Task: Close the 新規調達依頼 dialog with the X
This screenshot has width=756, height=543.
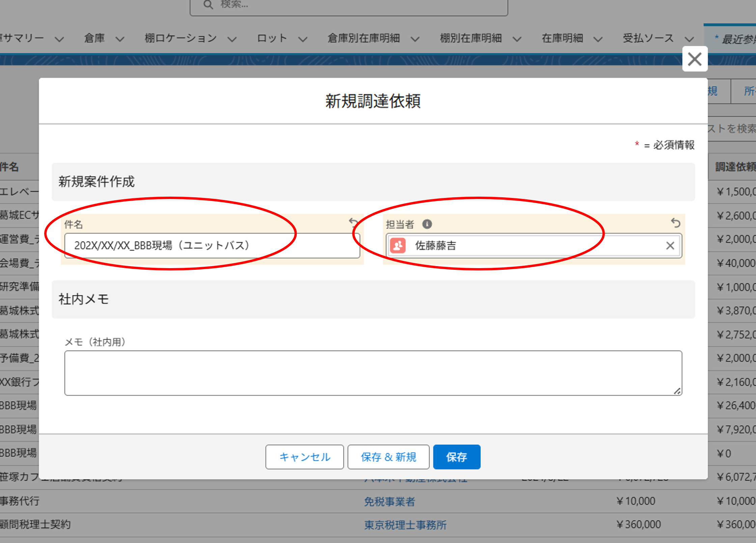Action: pos(695,59)
